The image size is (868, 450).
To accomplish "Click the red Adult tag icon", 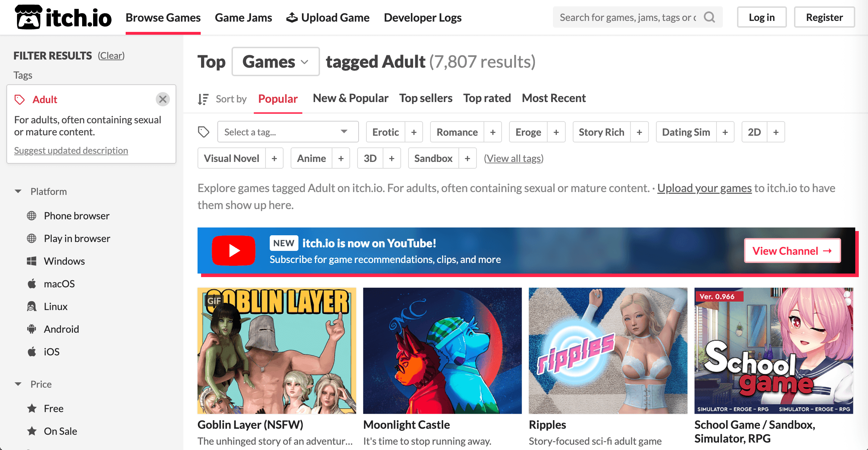I will tap(19, 100).
